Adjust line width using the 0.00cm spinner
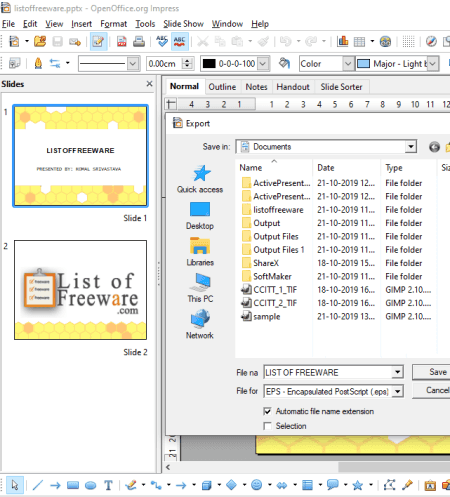Viewport: 450px width, 497px height. pos(188,63)
